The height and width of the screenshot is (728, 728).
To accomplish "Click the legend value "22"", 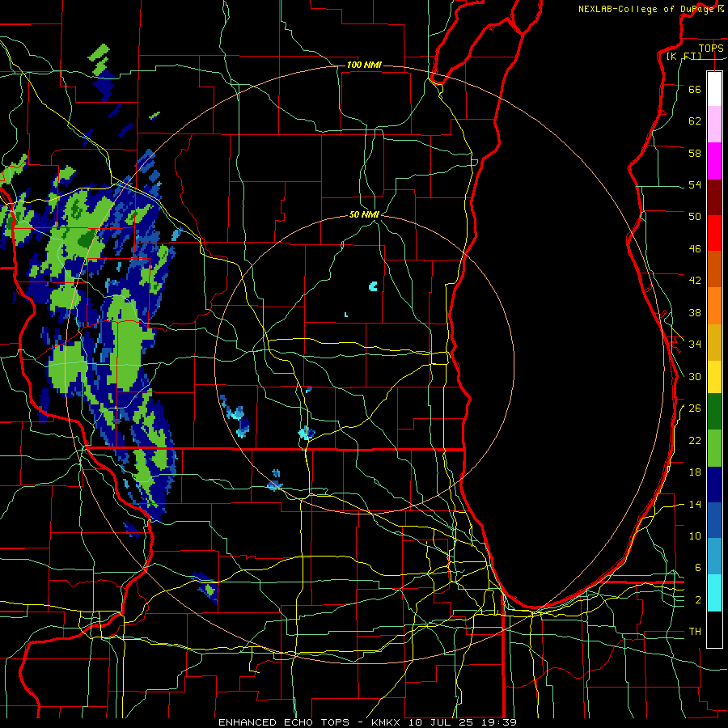I will point(695,440).
